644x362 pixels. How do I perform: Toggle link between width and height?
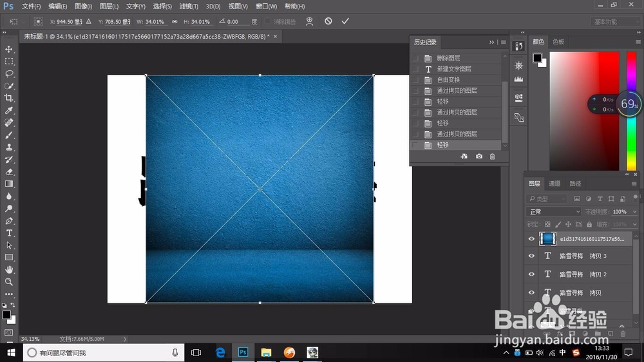tap(175, 21)
